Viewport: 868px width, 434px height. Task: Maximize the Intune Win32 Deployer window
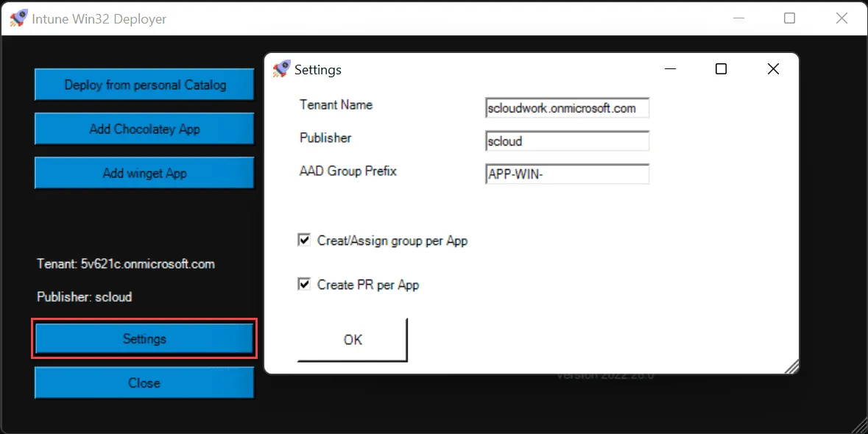click(x=789, y=18)
